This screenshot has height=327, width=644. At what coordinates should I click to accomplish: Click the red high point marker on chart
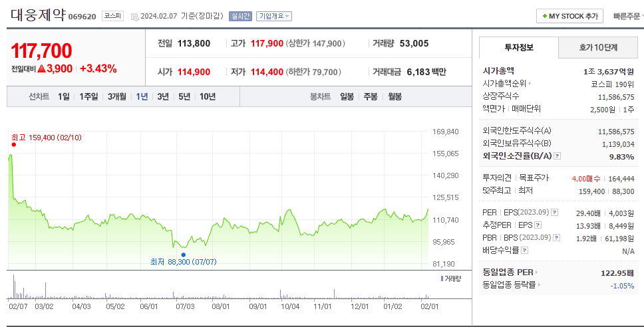(x=13, y=144)
